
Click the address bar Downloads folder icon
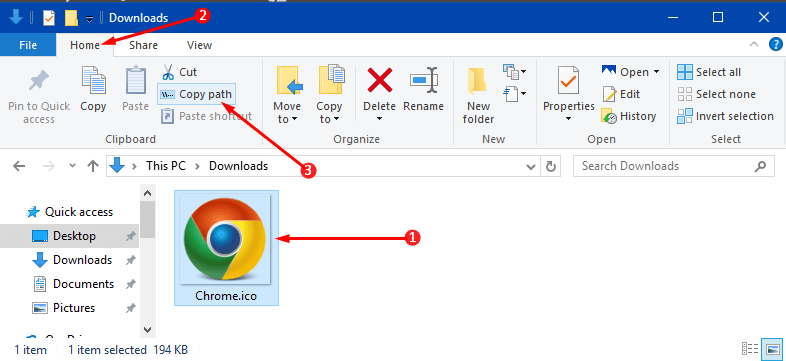point(117,166)
